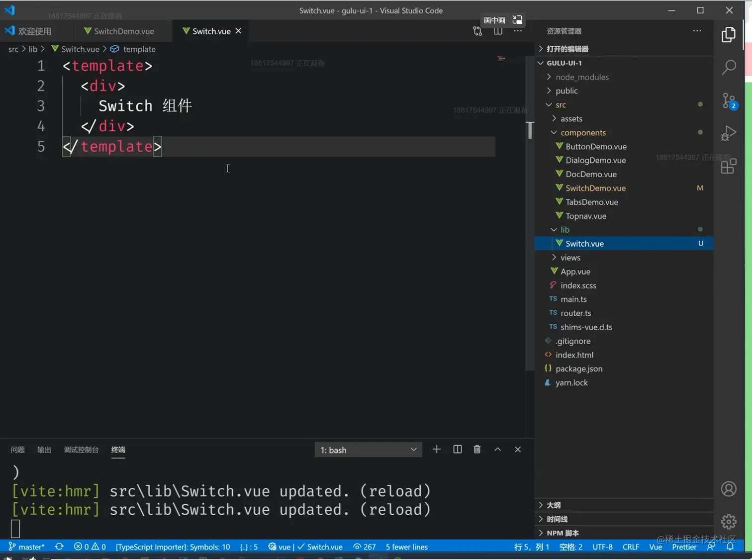Collapse the components folder
The height and width of the screenshot is (560, 752).
pos(583,133)
